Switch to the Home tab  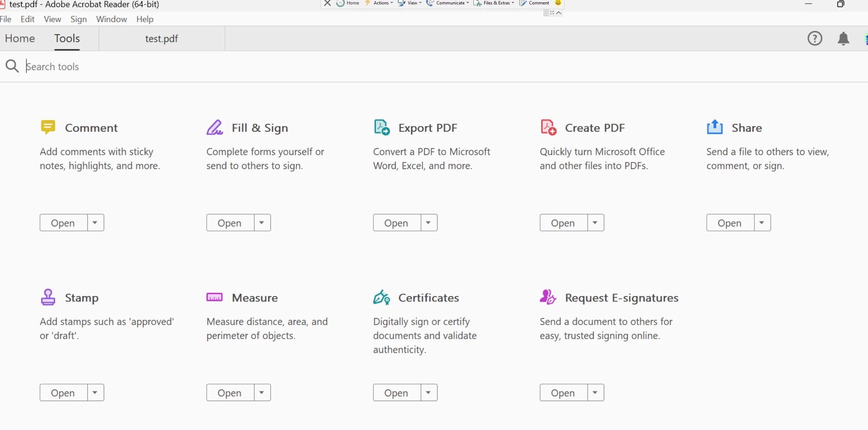click(20, 39)
